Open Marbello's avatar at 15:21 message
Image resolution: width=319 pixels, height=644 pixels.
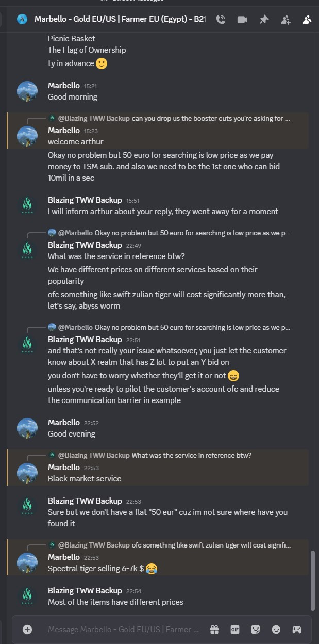click(x=27, y=91)
